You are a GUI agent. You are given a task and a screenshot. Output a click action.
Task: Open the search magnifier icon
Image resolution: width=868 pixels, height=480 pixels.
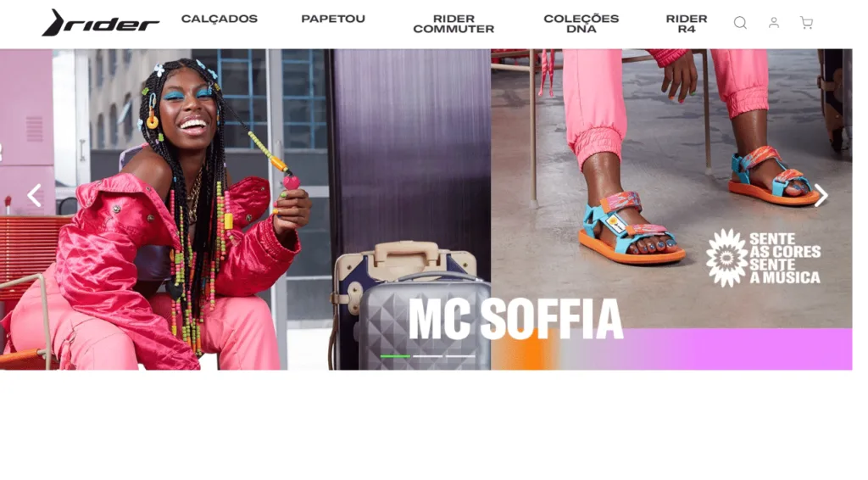tap(740, 23)
